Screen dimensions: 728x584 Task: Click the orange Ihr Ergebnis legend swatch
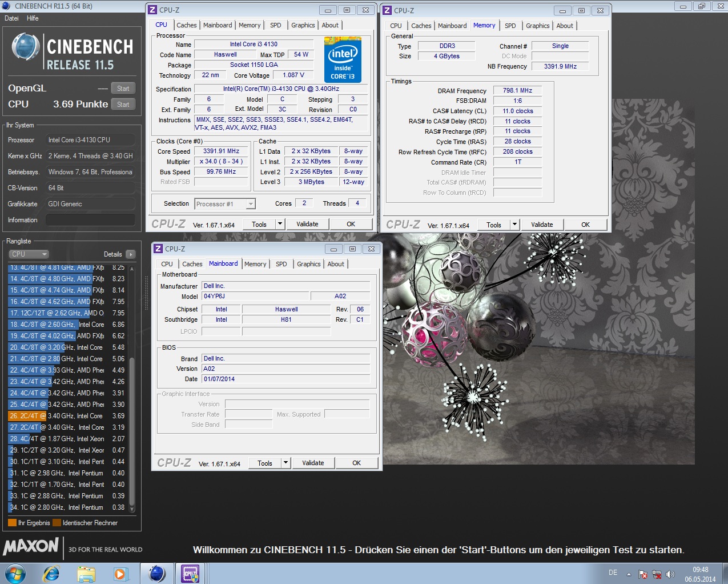coord(12,523)
